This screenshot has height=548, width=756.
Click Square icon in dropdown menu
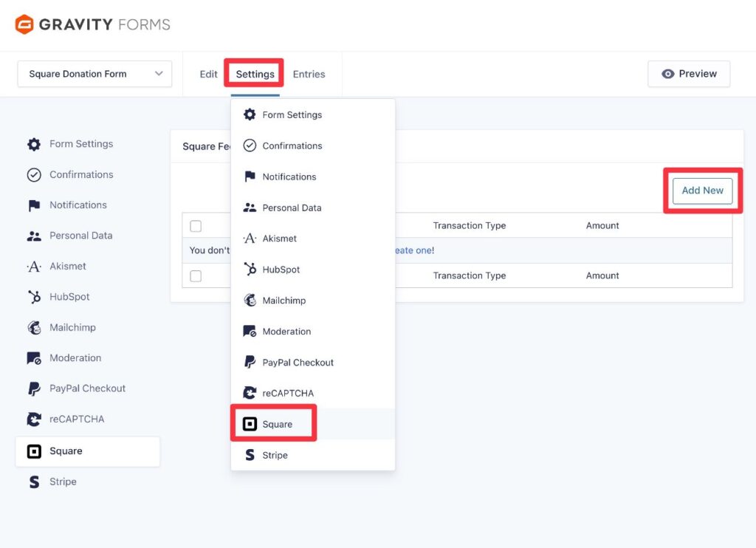coord(250,424)
